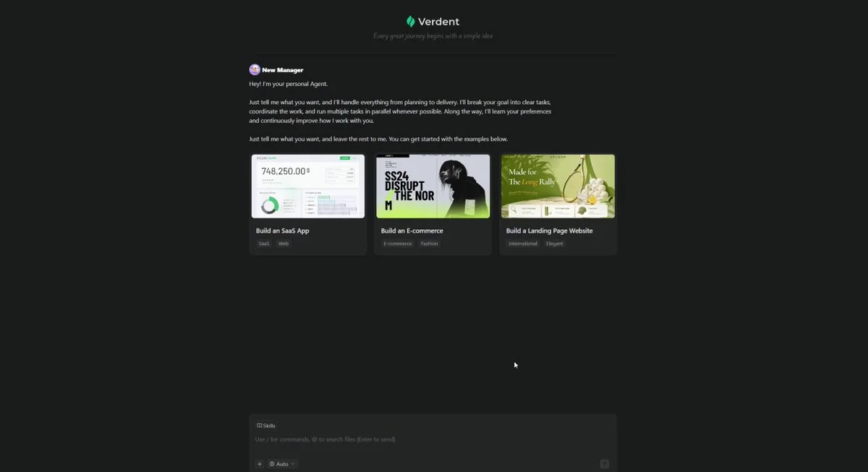
Task: Click the 'New Manager' name text
Action: point(283,70)
